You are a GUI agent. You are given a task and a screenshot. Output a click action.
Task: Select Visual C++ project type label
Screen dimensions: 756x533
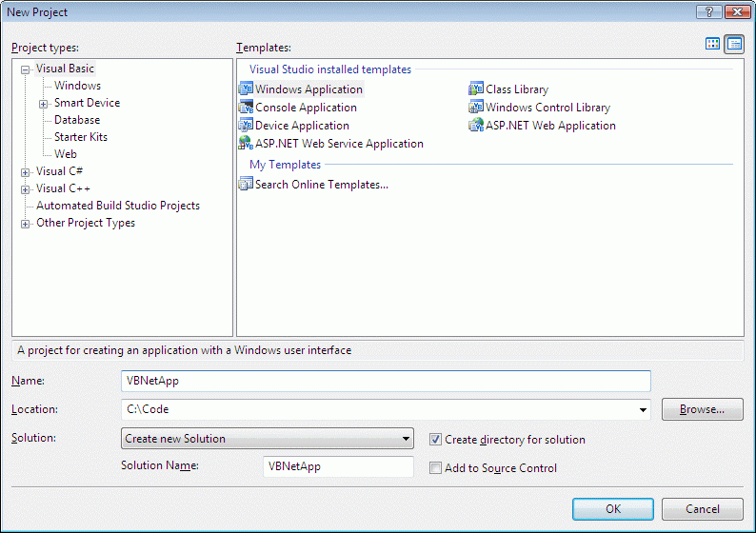click(63, 188)
